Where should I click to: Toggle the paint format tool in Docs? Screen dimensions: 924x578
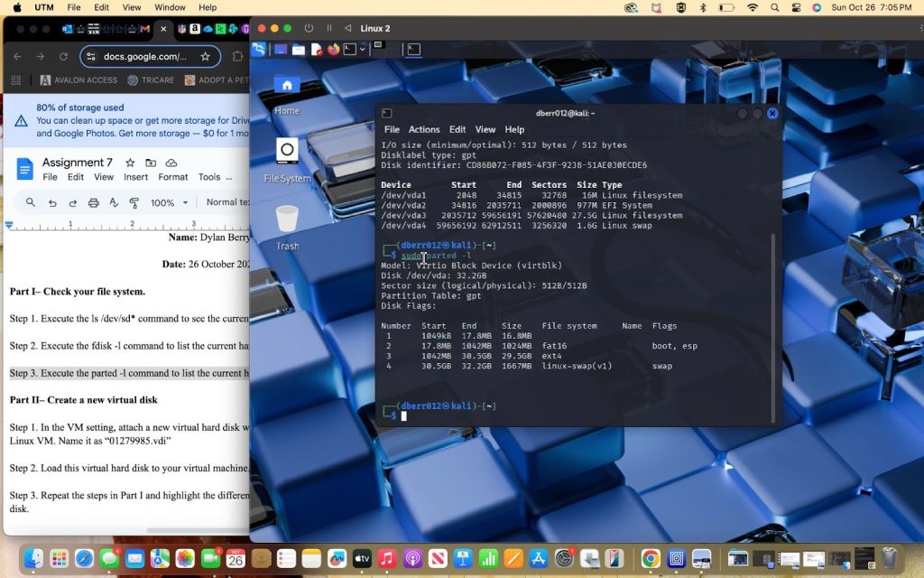(x=133, y=203)
